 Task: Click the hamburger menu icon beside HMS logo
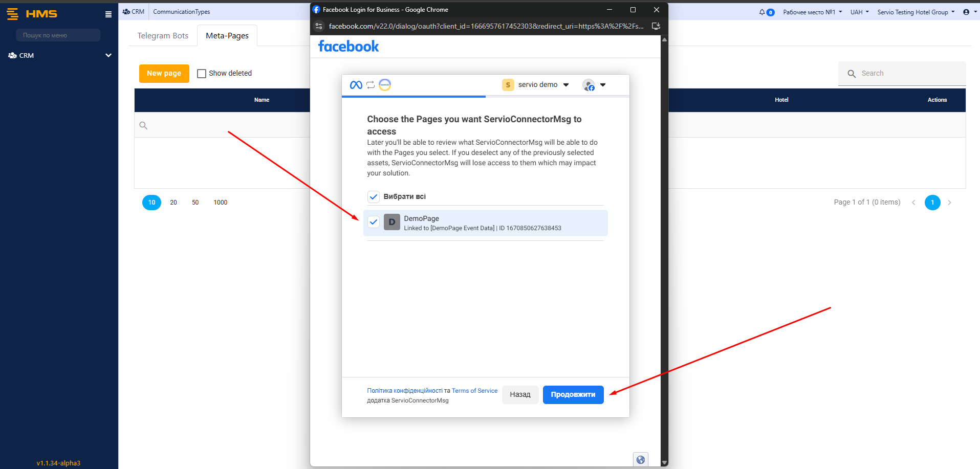108,14
